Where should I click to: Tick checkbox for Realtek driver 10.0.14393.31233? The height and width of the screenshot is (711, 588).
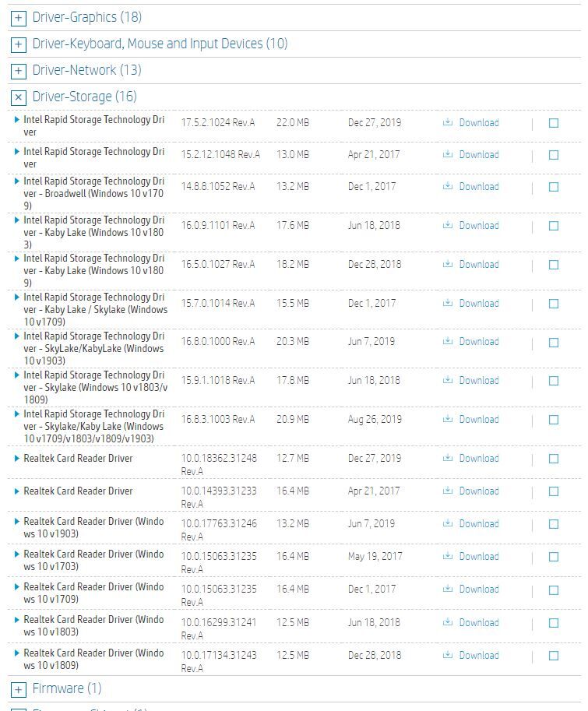tap(554, 491)
